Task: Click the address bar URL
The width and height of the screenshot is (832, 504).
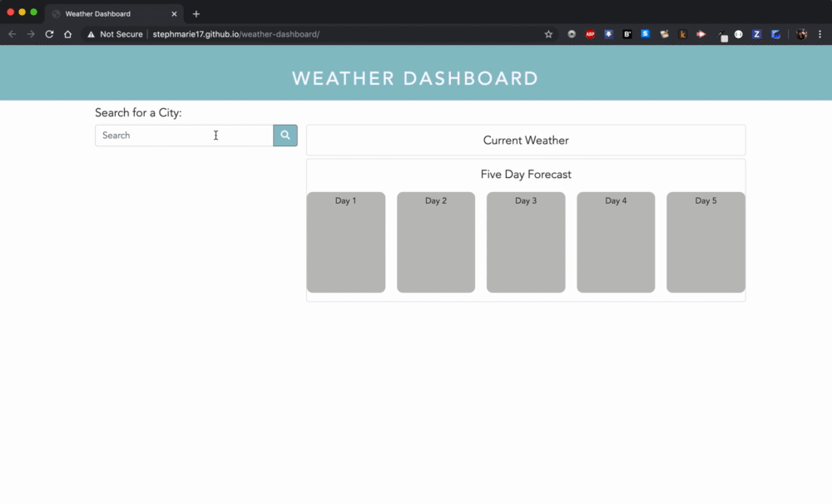Action: (236, 34)
